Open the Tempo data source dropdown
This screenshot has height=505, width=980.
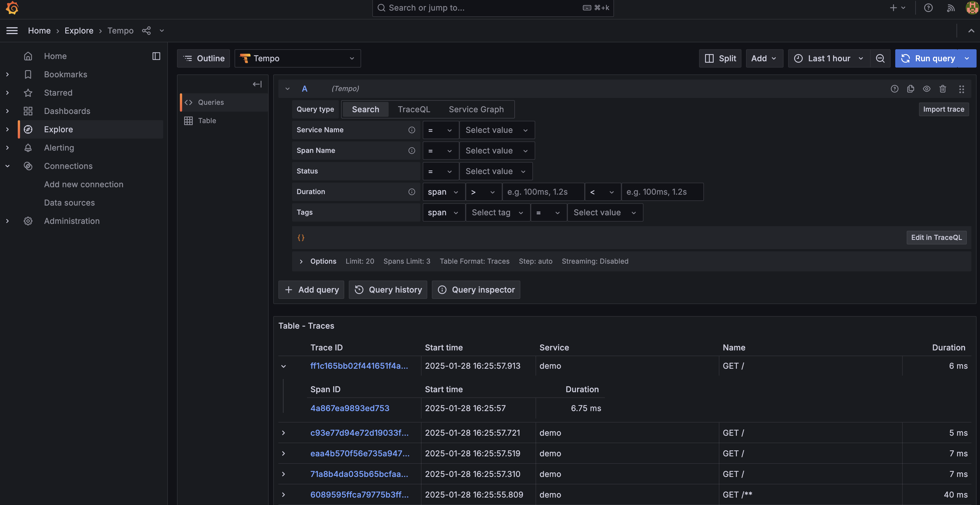click(298, 58)
